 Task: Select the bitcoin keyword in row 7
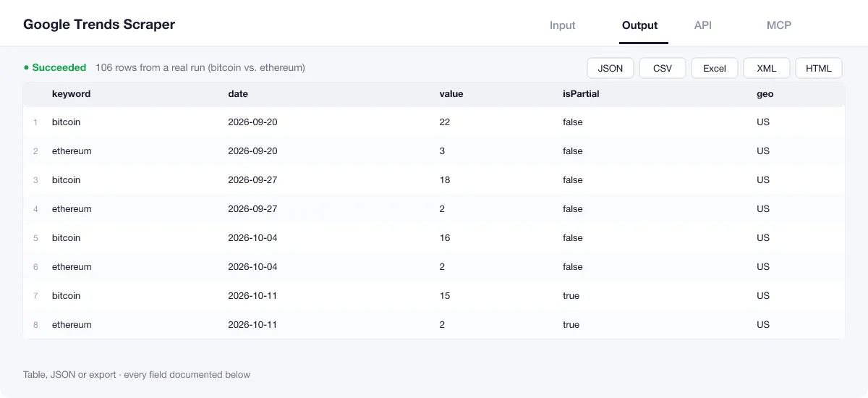tap(67, 296)
